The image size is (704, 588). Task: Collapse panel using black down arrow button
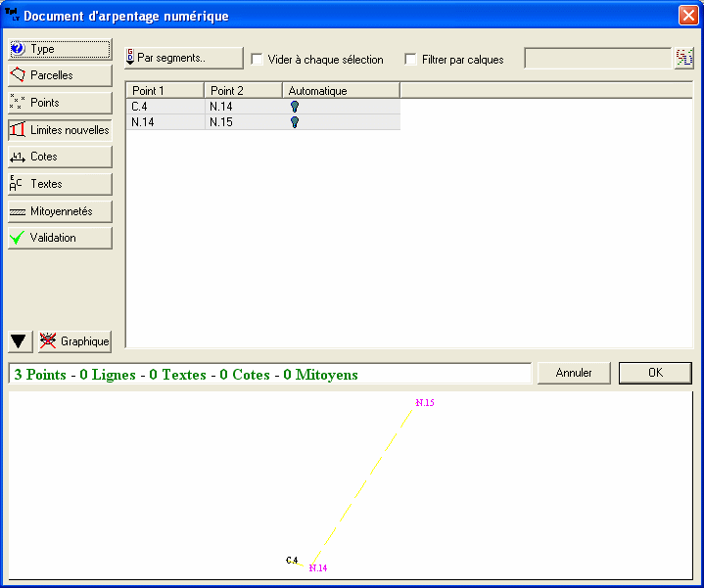pyautogui.click(x=19, y=341)
